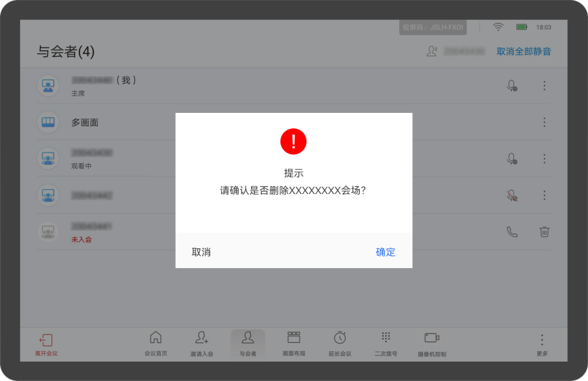Click trash icon to delete the 未入会 participant
588x381 pixels.
tap(544, 232)
